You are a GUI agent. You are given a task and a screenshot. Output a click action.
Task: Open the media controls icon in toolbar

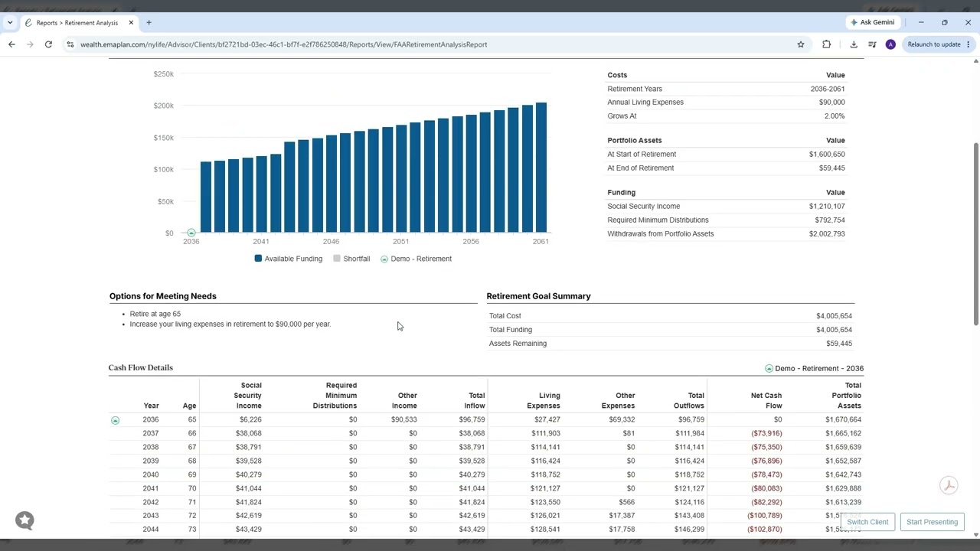(x=872, y=44)
